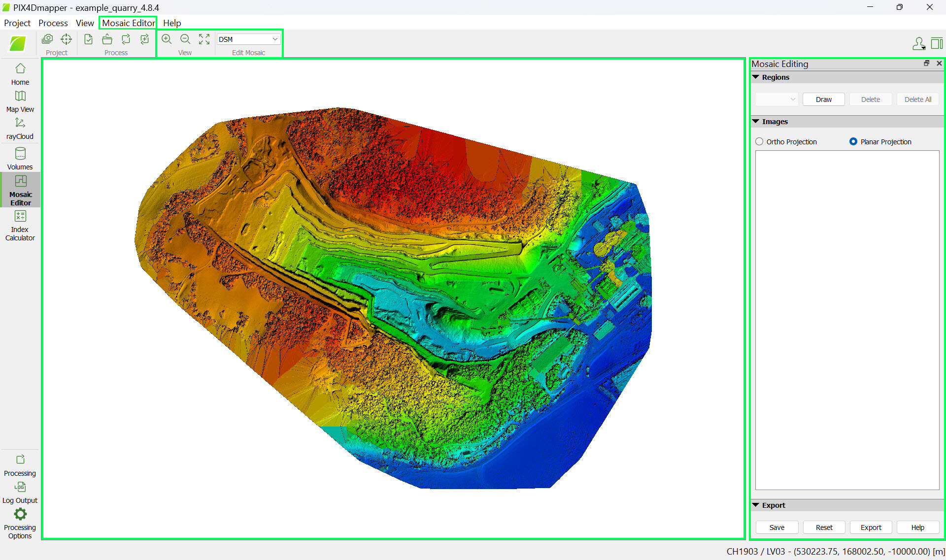Viewport: 946px width, 560px height.
Task: Open the Volumes tool from the sidebar
Action: click(20, 158)
